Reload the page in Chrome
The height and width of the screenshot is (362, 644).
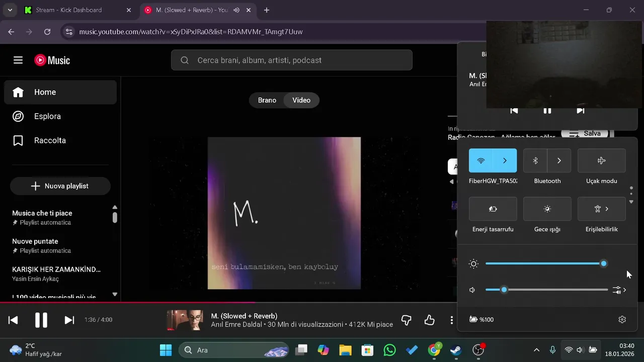click(x=47, y=32)
